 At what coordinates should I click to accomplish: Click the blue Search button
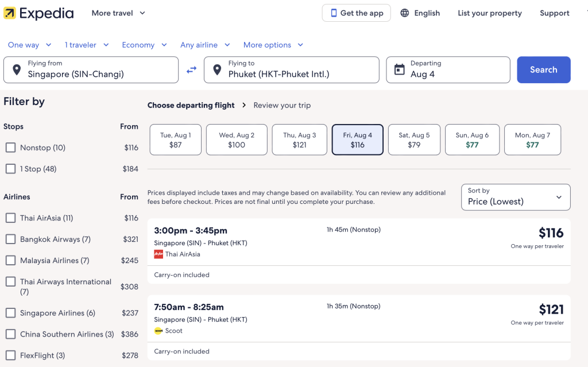click(544, 70)
